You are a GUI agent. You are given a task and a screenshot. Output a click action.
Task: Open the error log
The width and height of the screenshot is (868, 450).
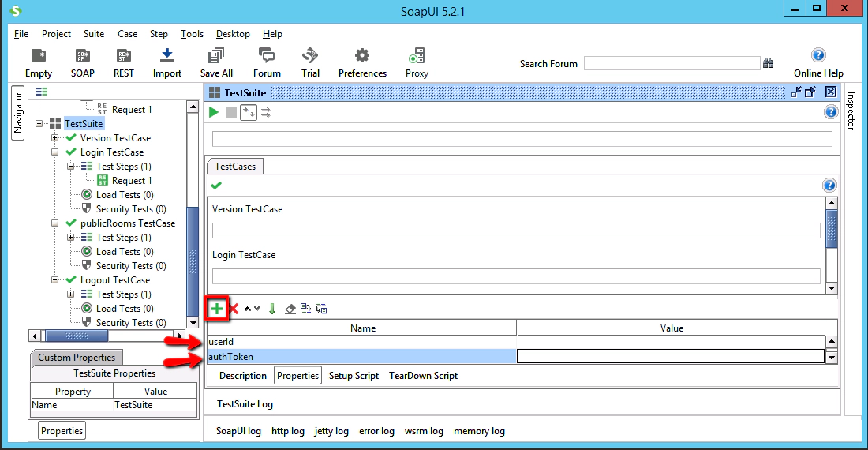tap(376, 431)
